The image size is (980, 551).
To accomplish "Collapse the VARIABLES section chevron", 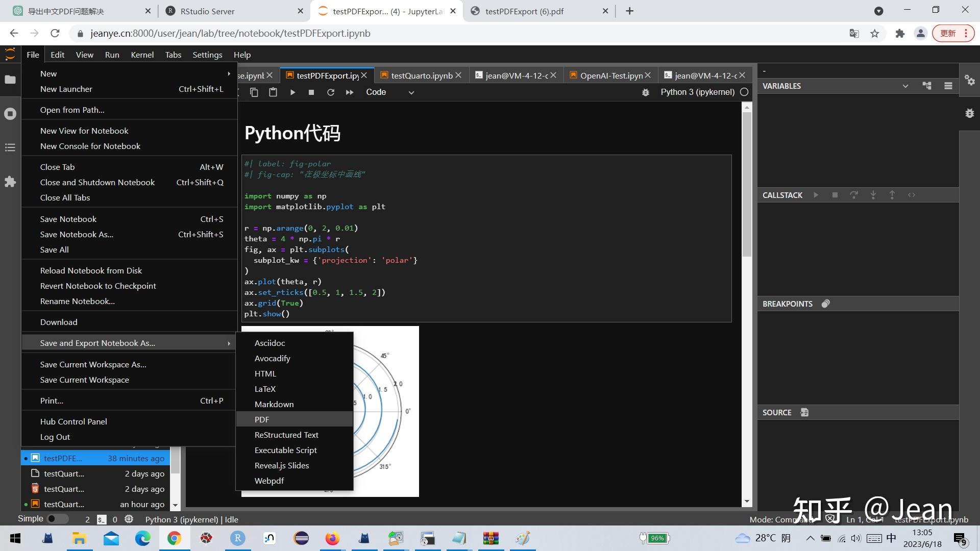I will (x=905, y=86).
